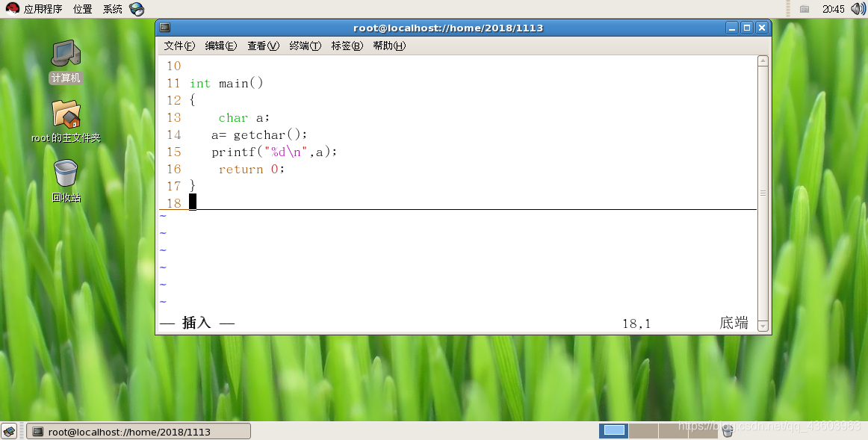Click the opening brace on line 12
Image resolution: width=868 pixels, height=440 pixels.
coord(193,100)
